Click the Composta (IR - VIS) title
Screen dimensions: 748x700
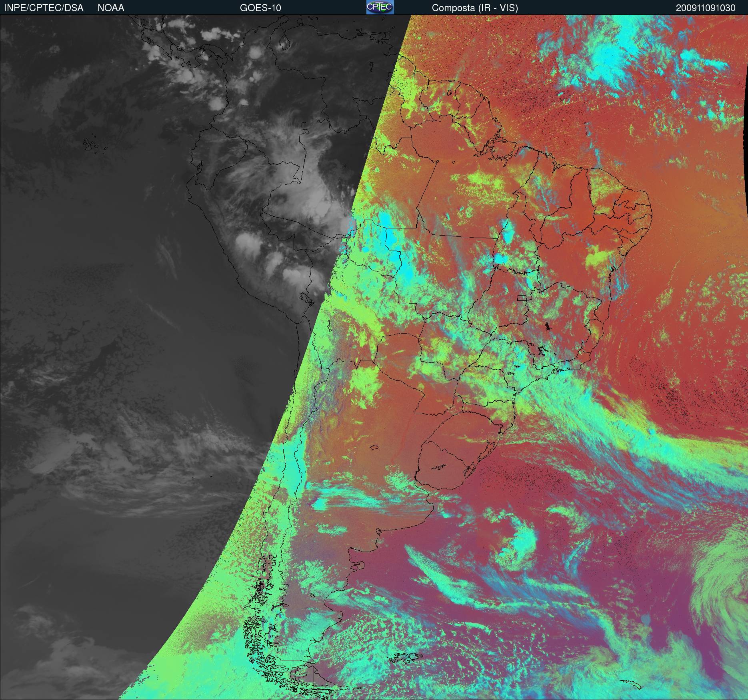[475, 8]
